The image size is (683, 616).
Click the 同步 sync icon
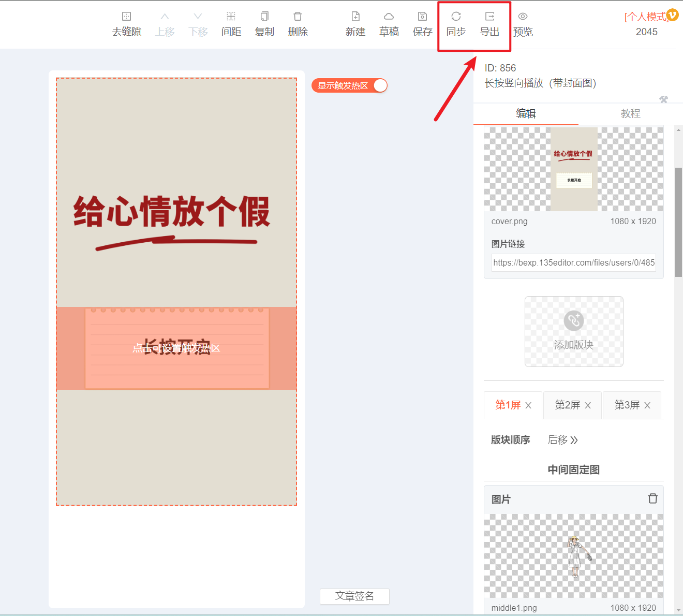[456, 17]
